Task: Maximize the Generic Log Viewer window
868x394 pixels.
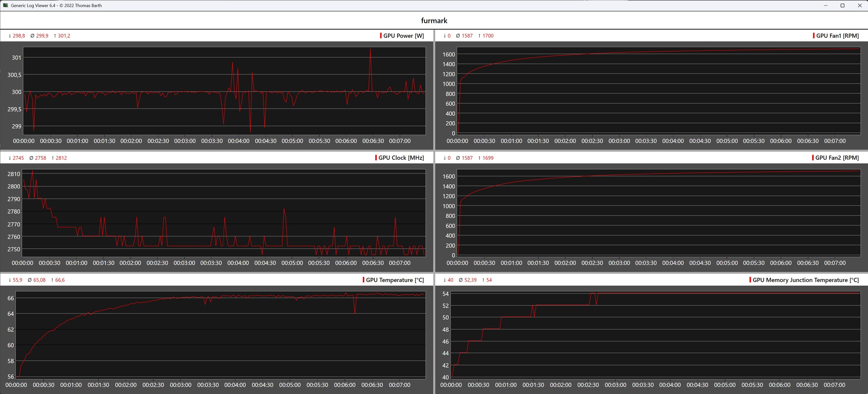Action: click(842, 5)
